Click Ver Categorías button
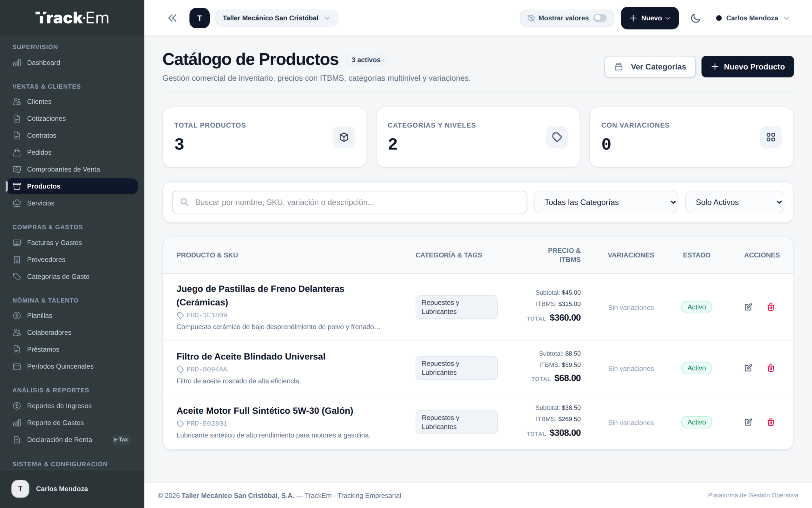 [650, 67]
